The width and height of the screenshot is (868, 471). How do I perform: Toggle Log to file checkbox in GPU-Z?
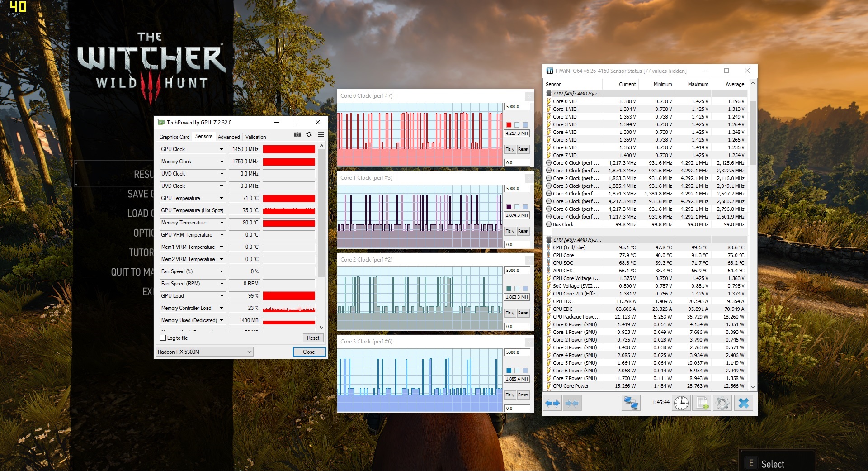(x=163, y=338)
